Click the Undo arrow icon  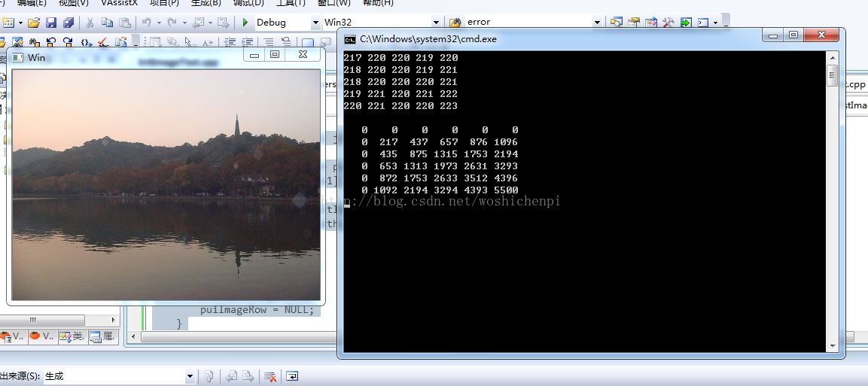(x=147, y=23)
